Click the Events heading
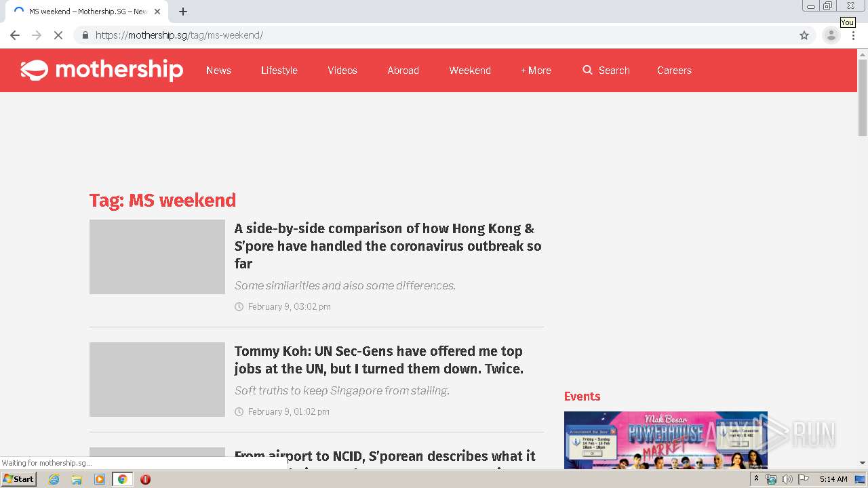 (583, 396)
